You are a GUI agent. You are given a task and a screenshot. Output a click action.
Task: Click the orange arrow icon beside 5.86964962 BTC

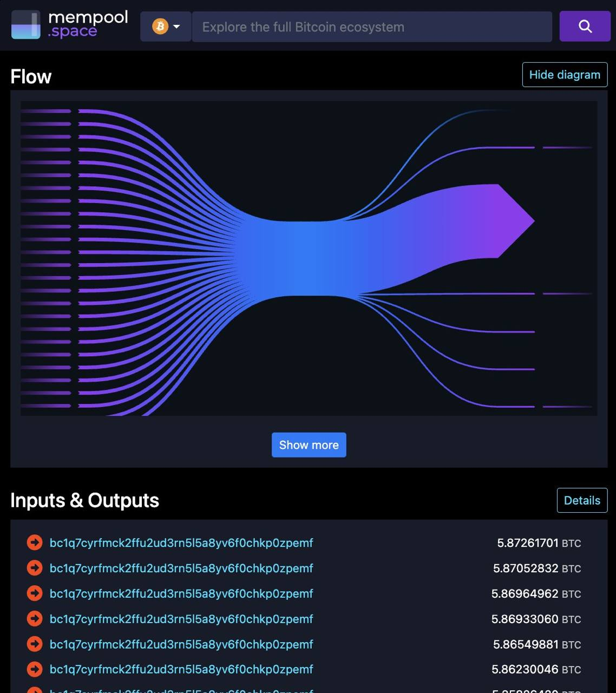pyautogui.click(x=35, y=593)
